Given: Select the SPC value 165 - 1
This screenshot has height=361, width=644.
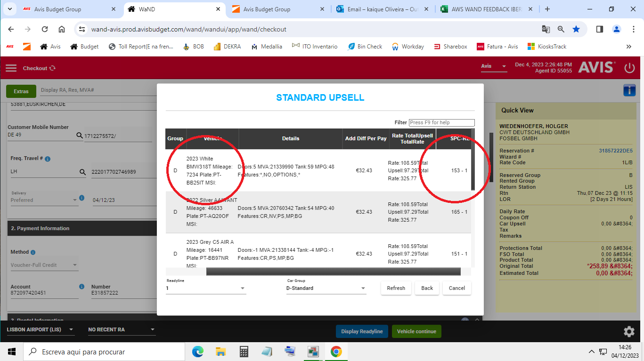Looking at the screenshot, I should point(459,212).
